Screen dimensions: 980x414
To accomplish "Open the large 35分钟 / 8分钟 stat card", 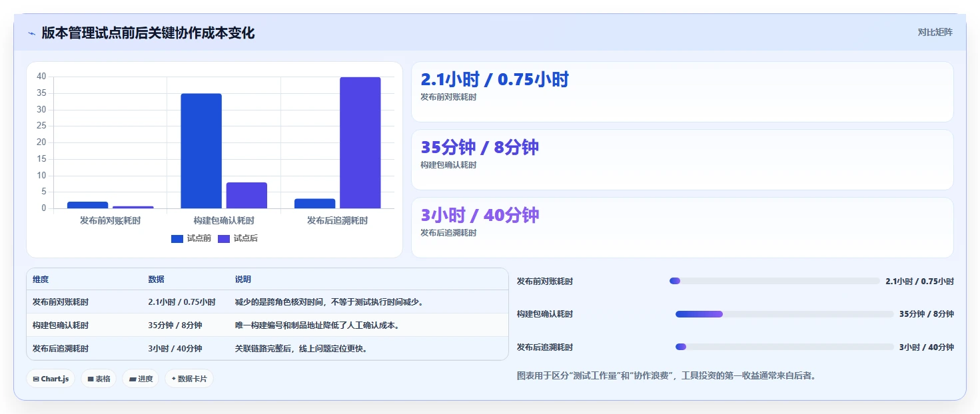I will (x=682, y=160).
